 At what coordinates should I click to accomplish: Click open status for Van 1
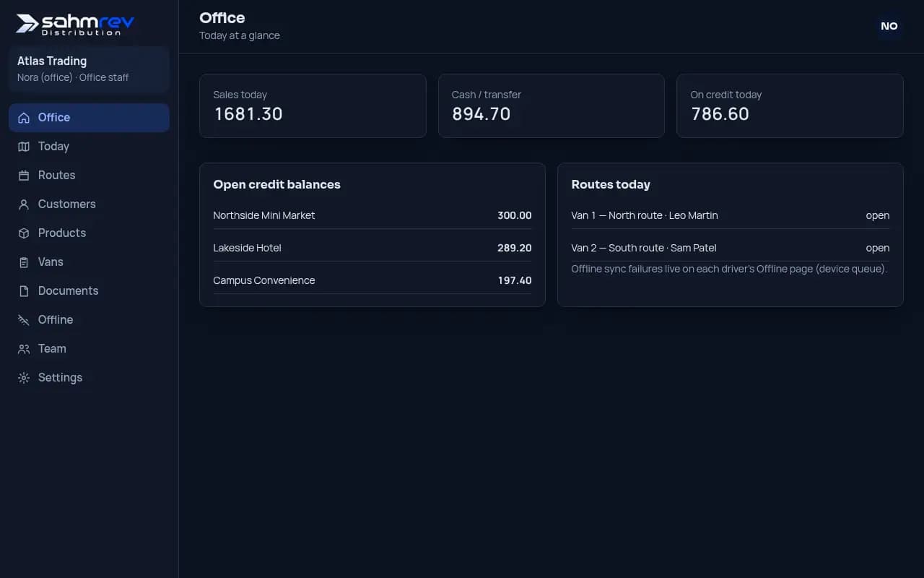point(878,215)
